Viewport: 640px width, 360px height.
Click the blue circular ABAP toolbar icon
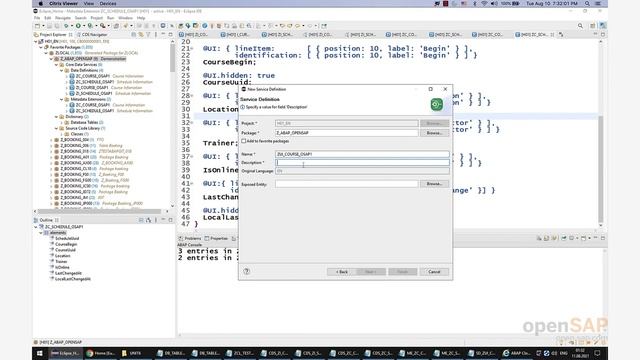204,26
